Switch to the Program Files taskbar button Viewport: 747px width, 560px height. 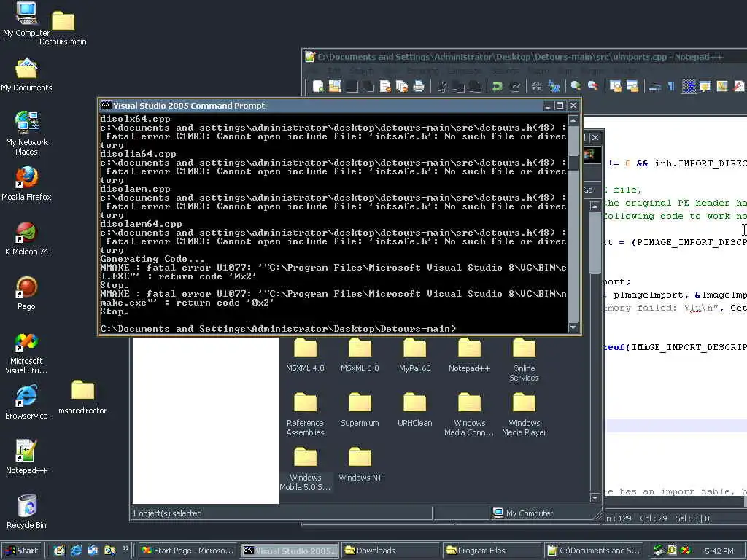click(491, 551)
